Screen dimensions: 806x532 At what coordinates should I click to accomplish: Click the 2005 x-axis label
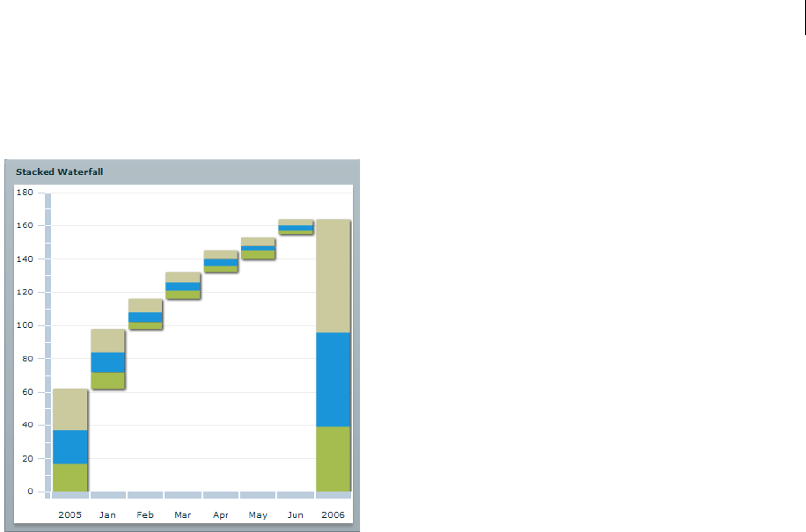[70, 514]
